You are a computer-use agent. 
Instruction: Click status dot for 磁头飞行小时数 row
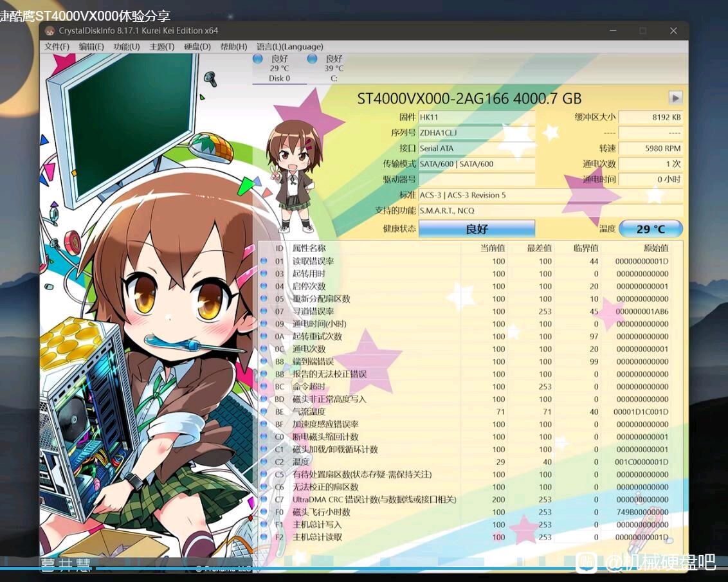(x=264, y=512)
